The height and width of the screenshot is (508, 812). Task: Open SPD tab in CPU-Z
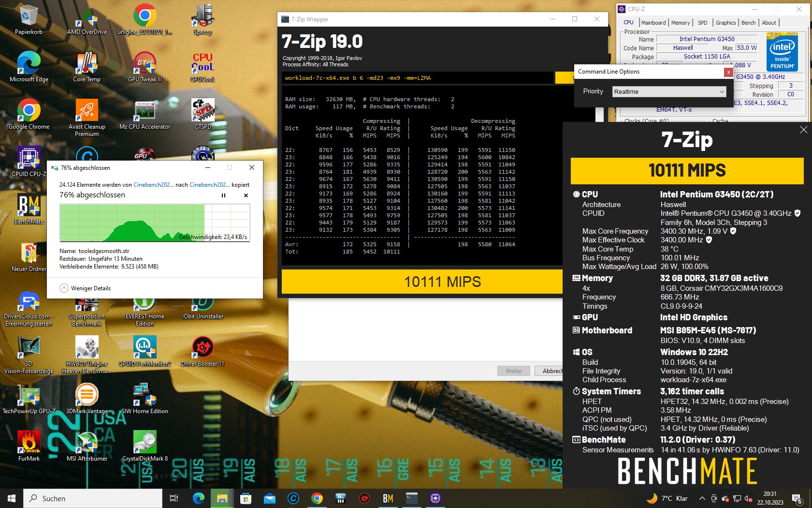pyautogui.click(x=702, y=23)
